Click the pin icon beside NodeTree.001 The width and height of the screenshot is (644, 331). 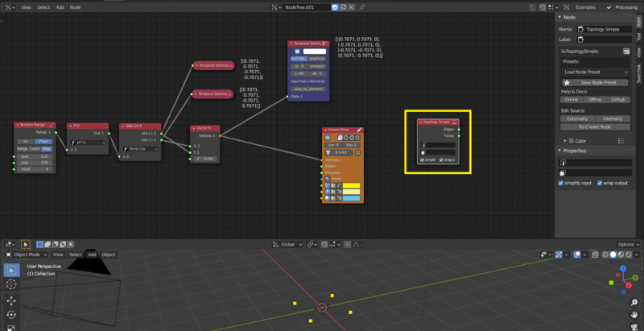[361, 7]
